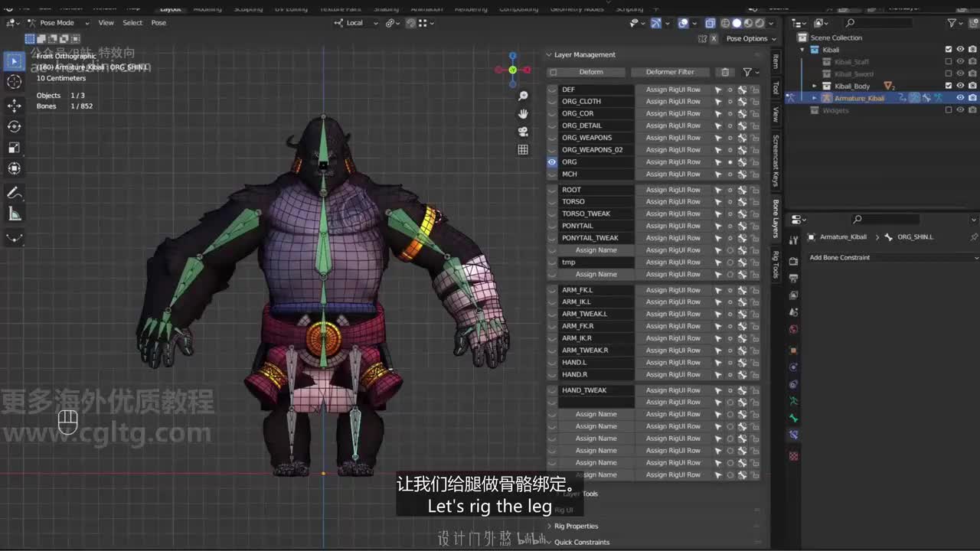Click the bone icon in the MCH row
The width and height of the screenshot is (980, 551).
coord(743,174)
